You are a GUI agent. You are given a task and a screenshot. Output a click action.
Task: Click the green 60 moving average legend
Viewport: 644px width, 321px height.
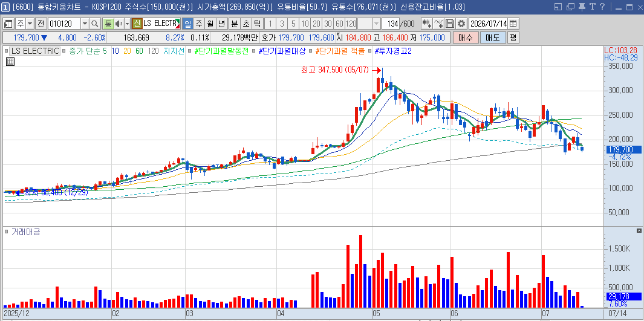tap(140, 51)
